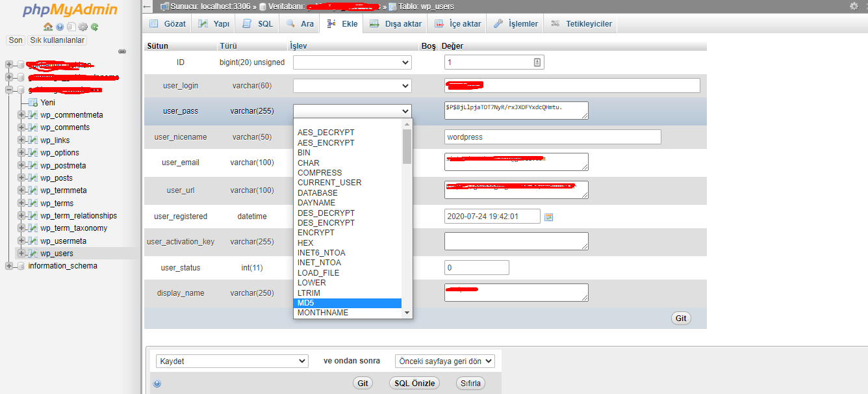Click the user_activation_key text area
Image resolution: width=868 pixels, height=394 pixels.
coord(517,241)
